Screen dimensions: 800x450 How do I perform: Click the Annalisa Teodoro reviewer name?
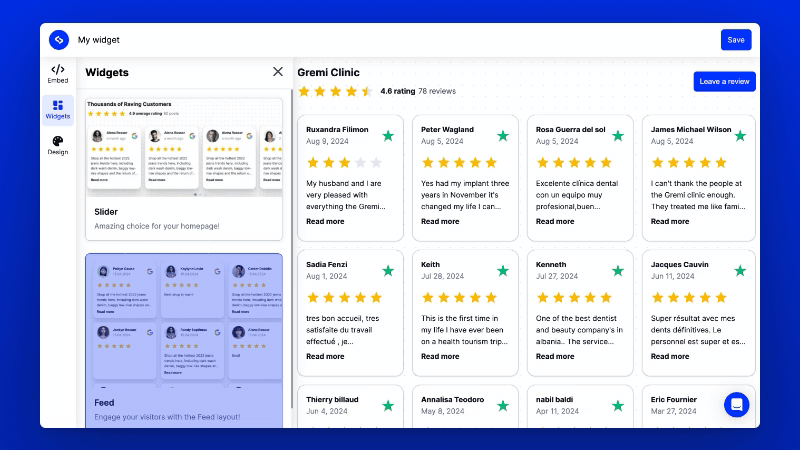click(453, 399)
